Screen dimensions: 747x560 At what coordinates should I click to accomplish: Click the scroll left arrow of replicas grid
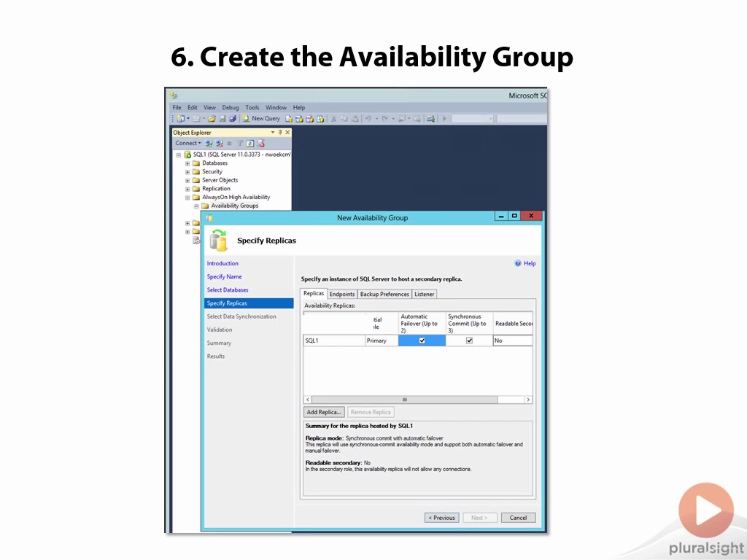click(x=308, y=400)
